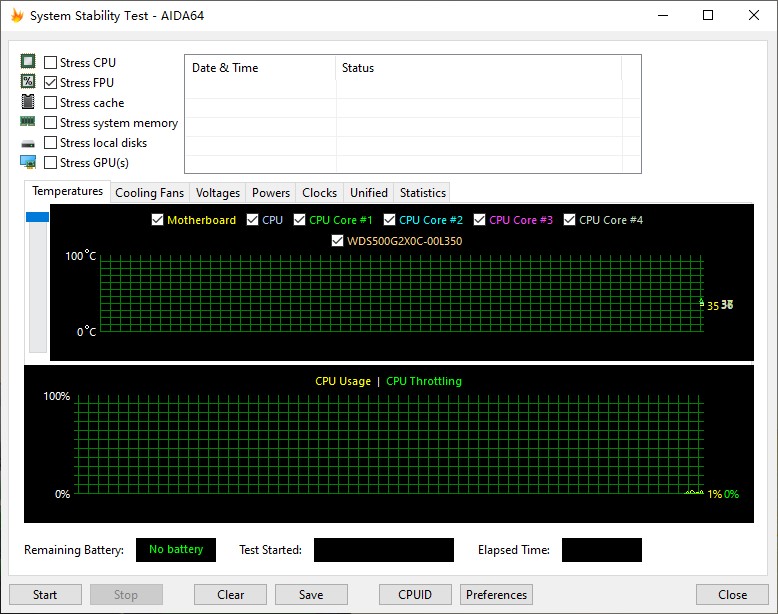Screen dimensions: 778x614
Task: Open the CPUID panel
Action: pos(415,595)
